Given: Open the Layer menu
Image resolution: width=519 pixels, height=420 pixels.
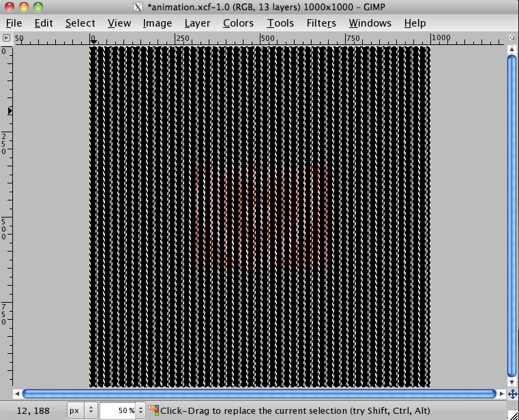Looking at the screenshot, I should tap(197, 23).
